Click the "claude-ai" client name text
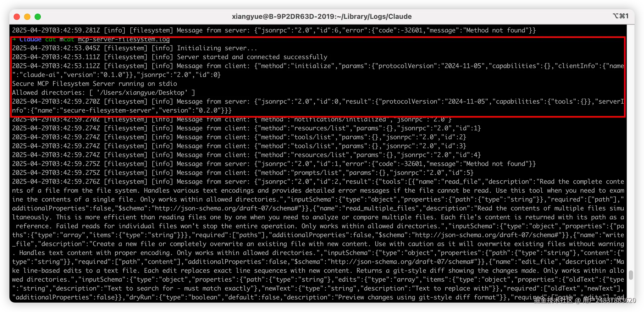This screenshot has width=644, height=312. tap(39, 75)
